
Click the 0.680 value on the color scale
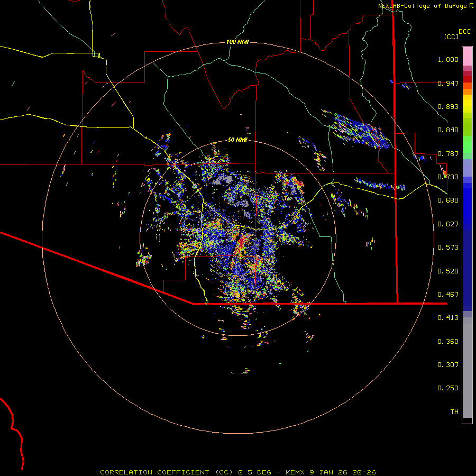tap(448, 200)
